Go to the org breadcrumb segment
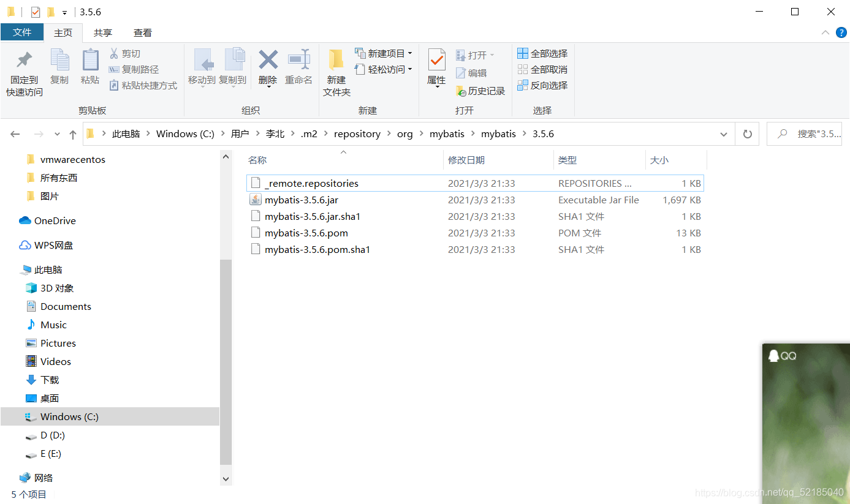The width and height of the screenshot is (850, 504). 405,134
